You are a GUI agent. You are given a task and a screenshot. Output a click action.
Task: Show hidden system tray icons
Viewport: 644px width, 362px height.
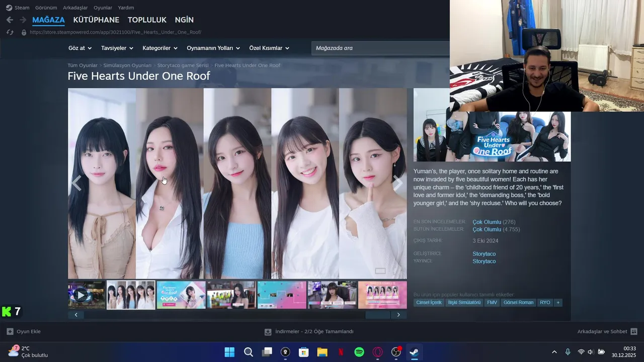(x=554, y=352)
